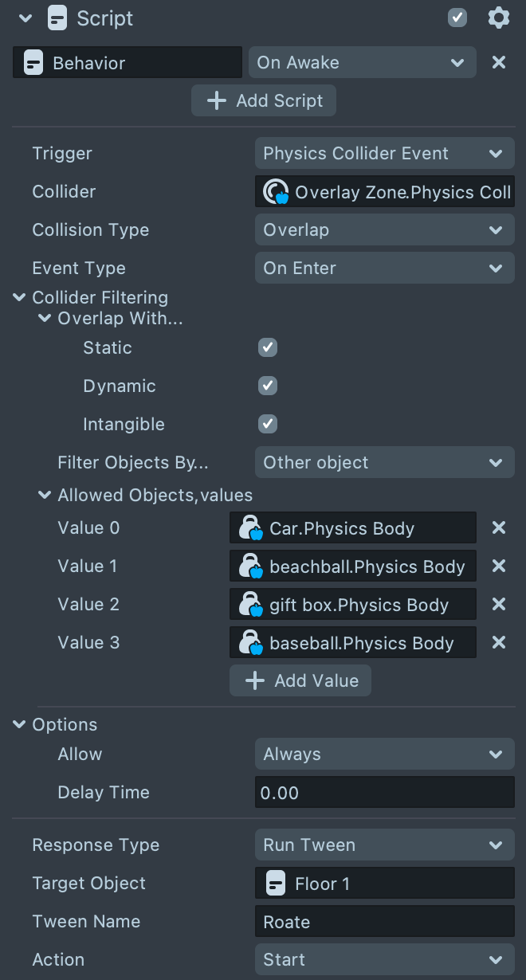Click the Car Physics Body icon
The width and height of the screenshot is (526, 980).
250,528
